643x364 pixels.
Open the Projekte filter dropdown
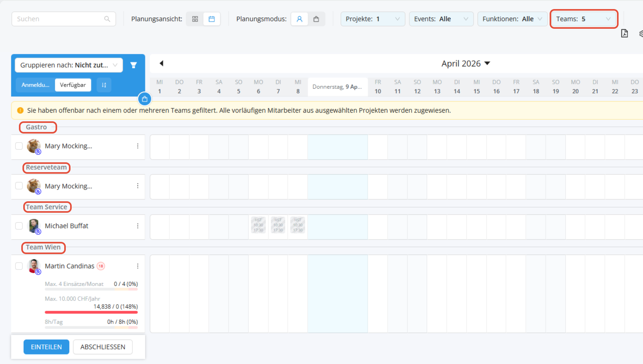tap(373, 19)
